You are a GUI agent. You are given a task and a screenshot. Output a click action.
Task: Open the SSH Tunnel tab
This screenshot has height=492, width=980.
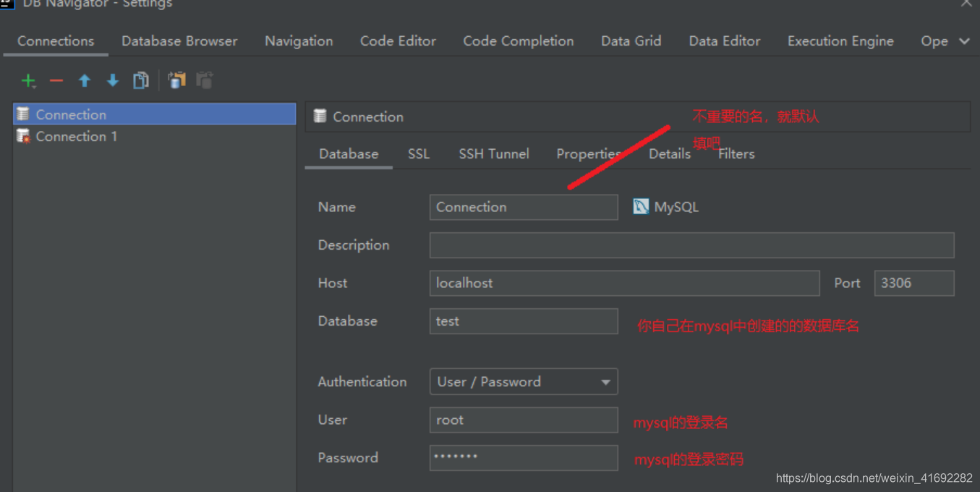[x=494, y=153]
